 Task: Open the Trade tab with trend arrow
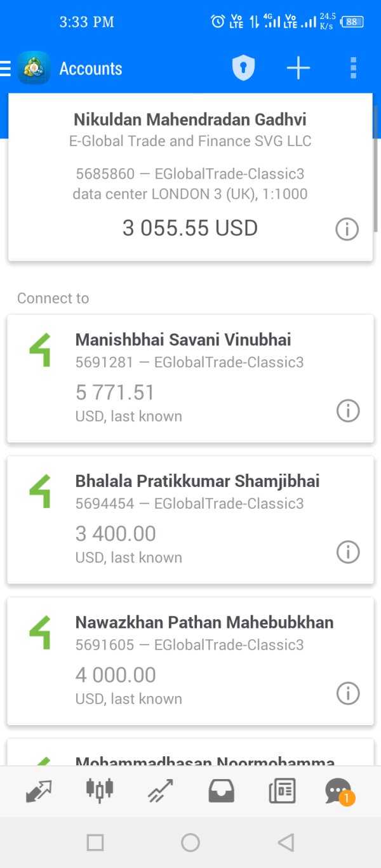(x=161, y=791)
